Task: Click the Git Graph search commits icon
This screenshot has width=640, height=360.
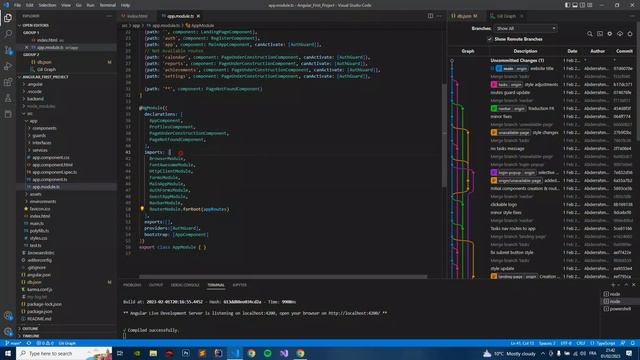Action: coord(590,34)
